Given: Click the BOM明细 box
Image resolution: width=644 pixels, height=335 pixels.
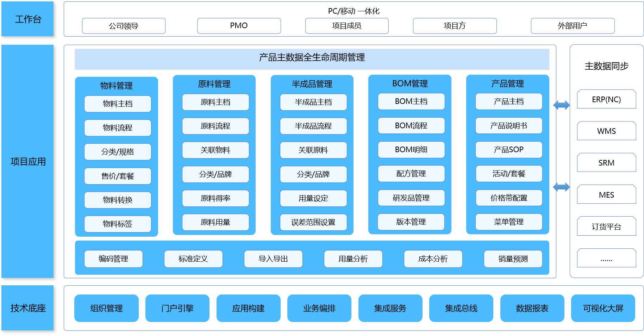Looking at the screenshot, I should 411,150.
